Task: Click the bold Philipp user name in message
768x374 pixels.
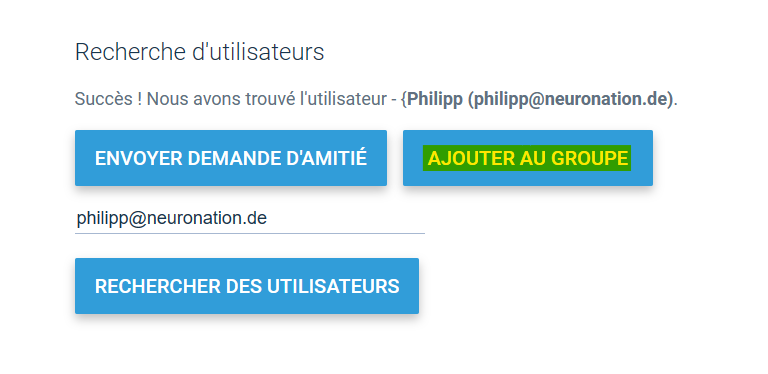Action: [x=435, y=99]
